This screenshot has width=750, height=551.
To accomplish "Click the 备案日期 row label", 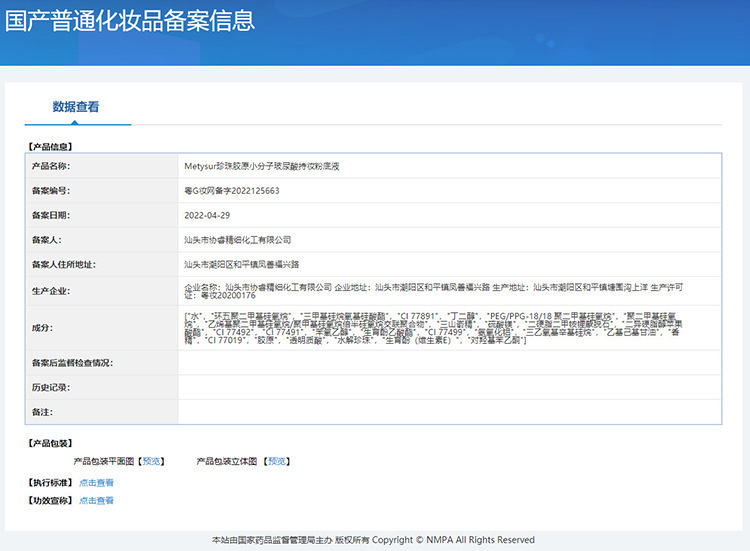I will coord(51,215).
